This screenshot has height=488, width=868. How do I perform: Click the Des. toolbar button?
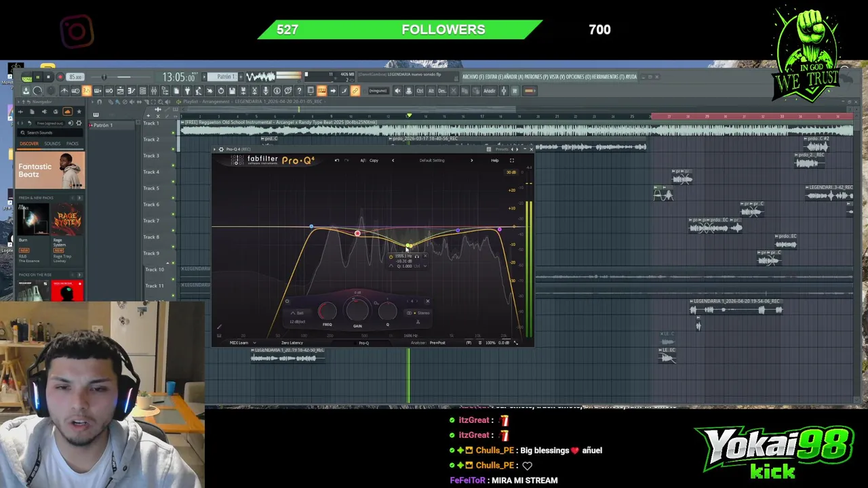[442, 91]
